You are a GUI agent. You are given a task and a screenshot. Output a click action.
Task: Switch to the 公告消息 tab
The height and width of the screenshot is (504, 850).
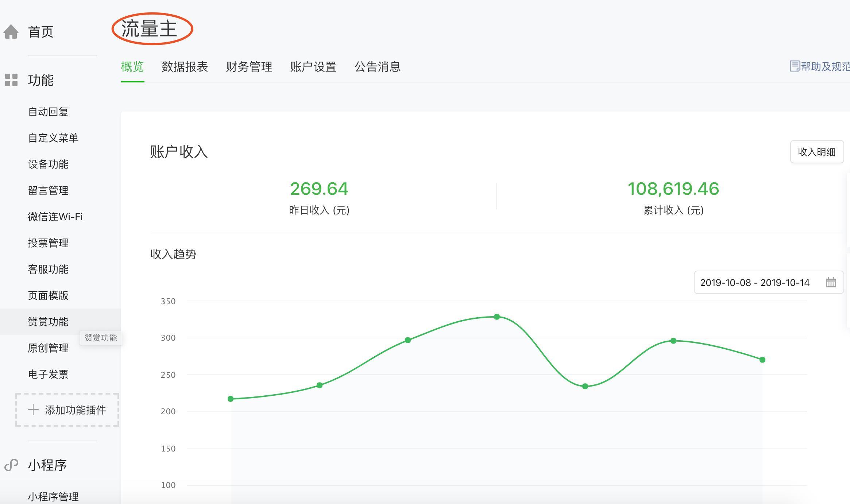[378, 67]
